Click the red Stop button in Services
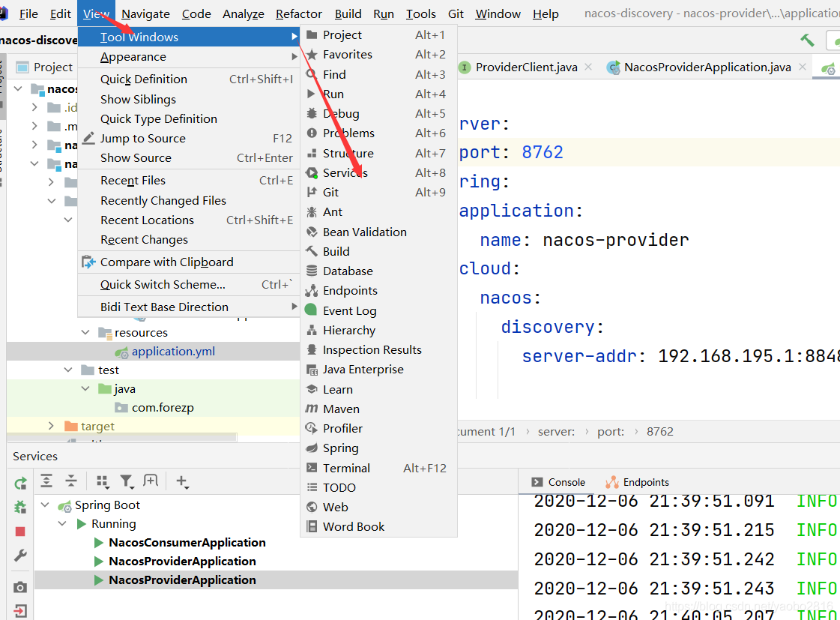This screenshot has height=620, width=840. click(20, 532)
